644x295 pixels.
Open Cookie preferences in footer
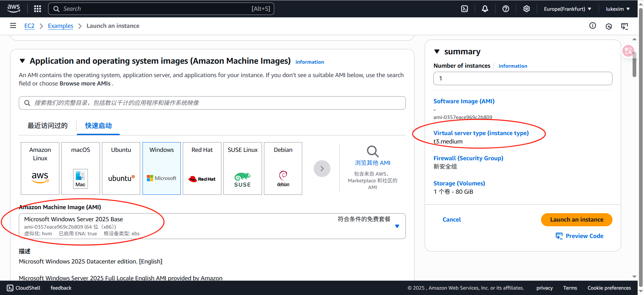coord(609,288)
